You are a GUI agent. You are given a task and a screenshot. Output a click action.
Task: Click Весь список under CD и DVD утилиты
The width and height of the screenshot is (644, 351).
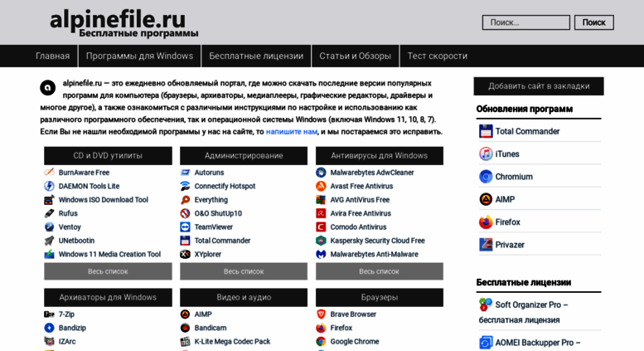[x=108, y=271]
